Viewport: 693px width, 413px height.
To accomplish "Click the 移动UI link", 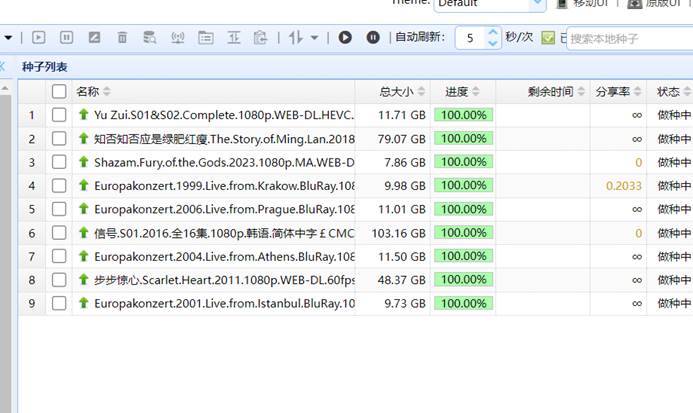I will 590,4.
